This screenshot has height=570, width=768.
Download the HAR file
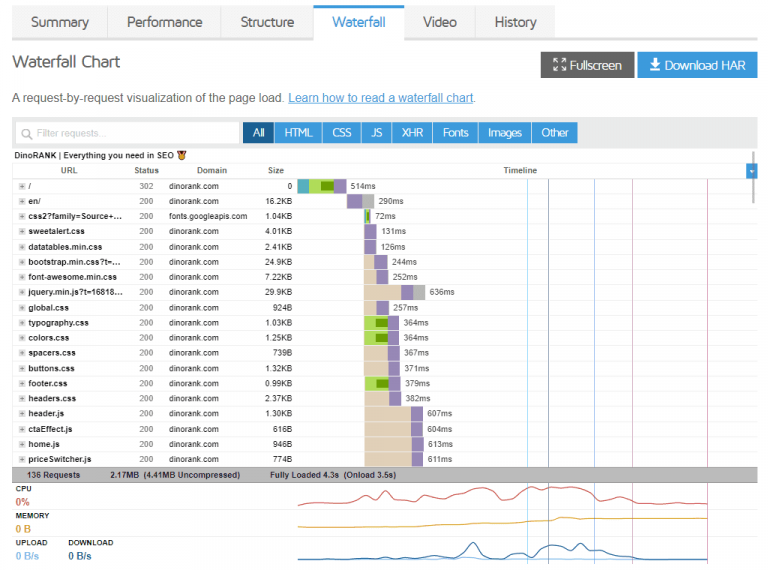(x=697, y=65)
